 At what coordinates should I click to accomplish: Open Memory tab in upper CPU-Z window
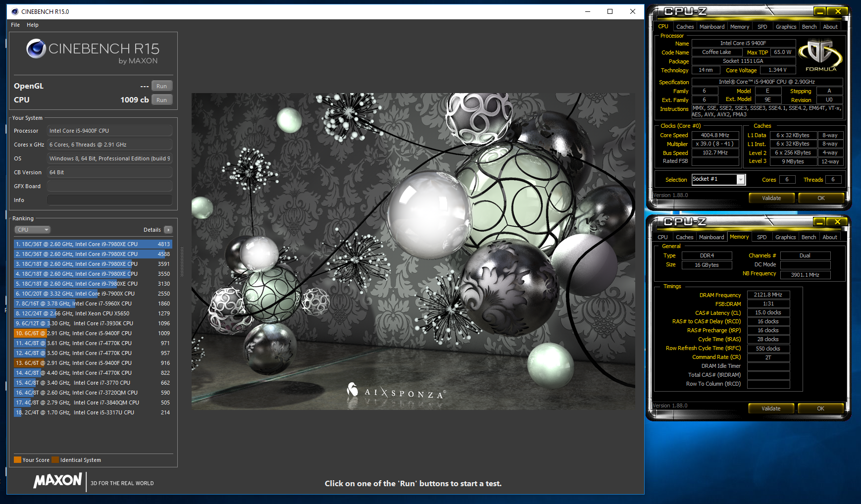pos(739,27)
